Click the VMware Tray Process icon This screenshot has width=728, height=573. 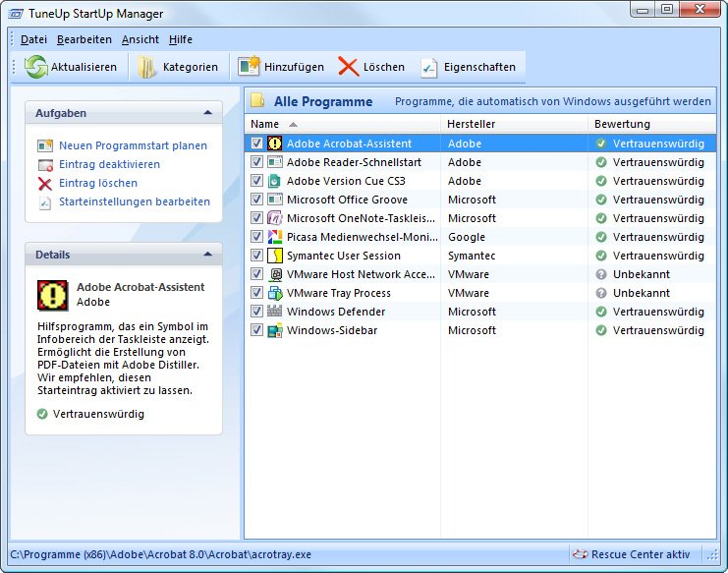[x=275, y=293]
